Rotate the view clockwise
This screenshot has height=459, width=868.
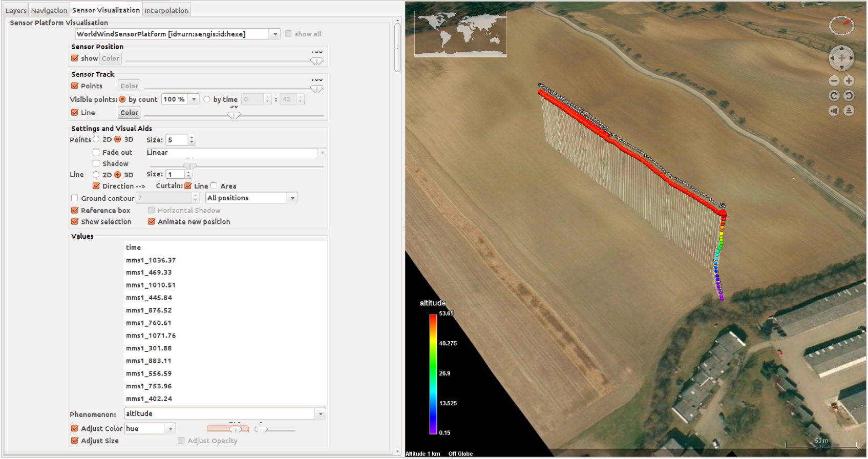pyautogui.click(x=834, y=96)
